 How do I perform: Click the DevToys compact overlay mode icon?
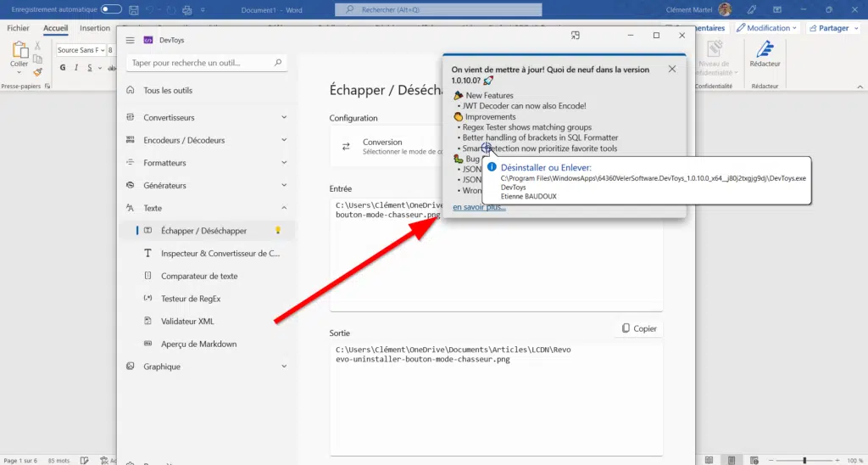[x=576, y=36]
